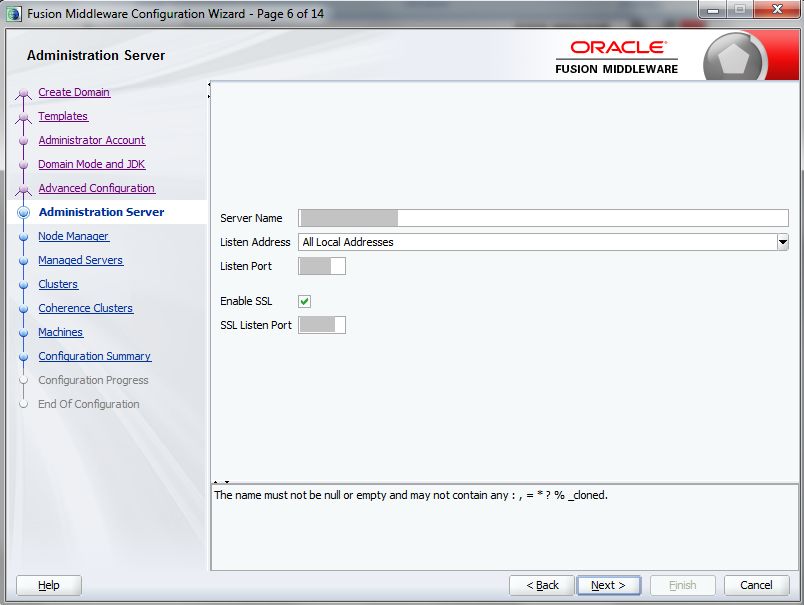Click the Listen Port field

pos(321,266)
